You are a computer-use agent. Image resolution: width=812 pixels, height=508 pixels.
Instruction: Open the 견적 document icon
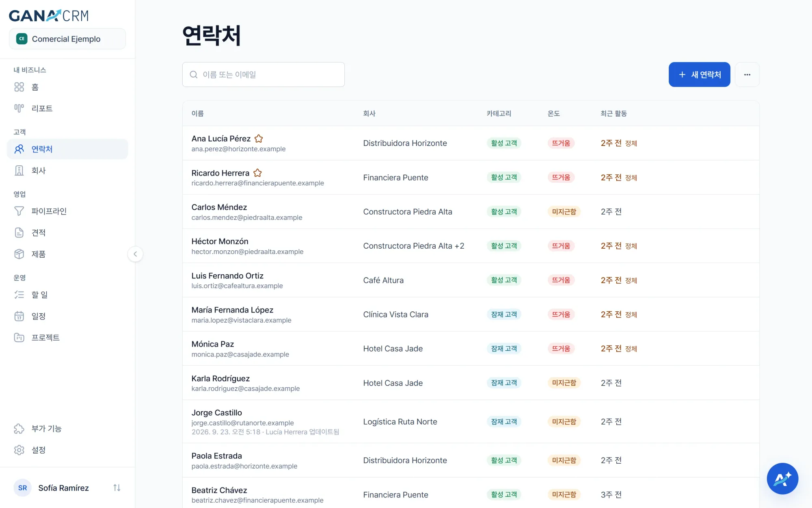pyautogui.click(x=19, y=232)
